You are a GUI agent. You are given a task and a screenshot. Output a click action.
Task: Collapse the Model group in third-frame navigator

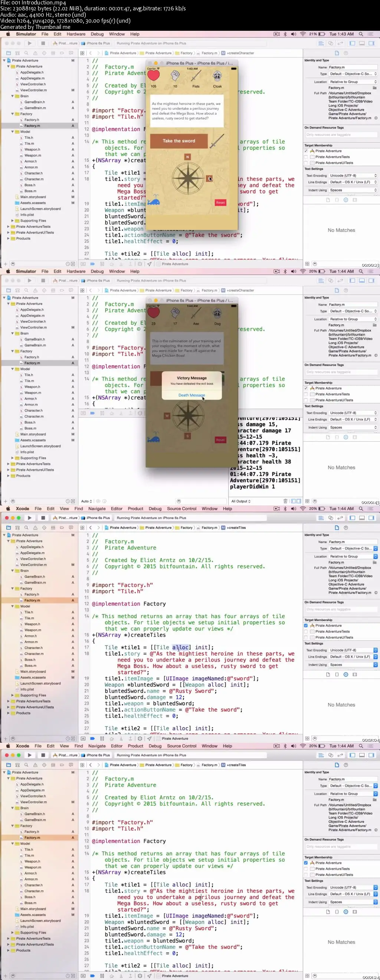click(13, 606)
